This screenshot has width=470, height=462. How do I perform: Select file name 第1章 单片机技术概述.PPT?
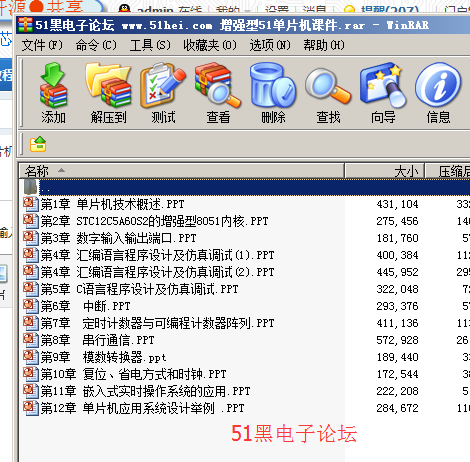point(112,204)
